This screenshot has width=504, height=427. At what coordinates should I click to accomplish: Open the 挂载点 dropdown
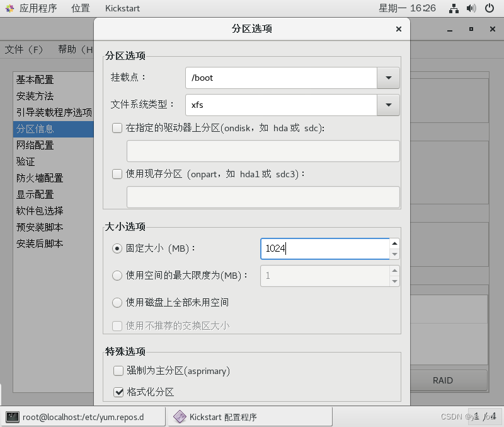pyautogui.click(x=388, y=78)
